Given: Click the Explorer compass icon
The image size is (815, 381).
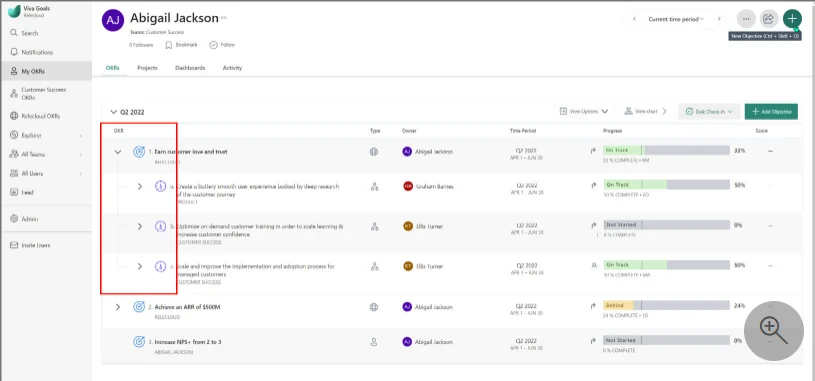Looking at the screenshot, I should [15, 135].
